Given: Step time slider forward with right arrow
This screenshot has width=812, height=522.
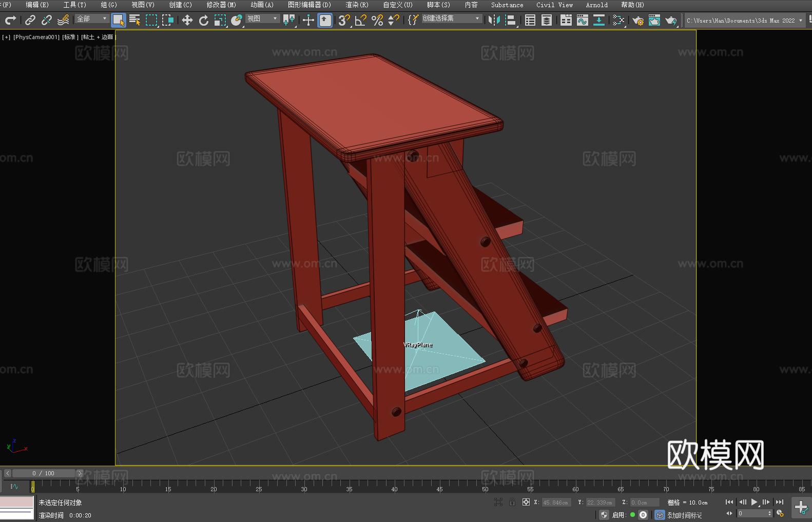Looking at the screenshot, I should (x=80, y=473).
